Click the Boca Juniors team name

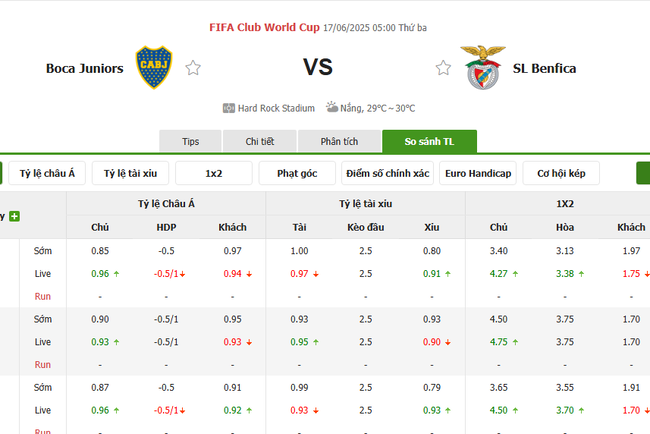(85, 69)
